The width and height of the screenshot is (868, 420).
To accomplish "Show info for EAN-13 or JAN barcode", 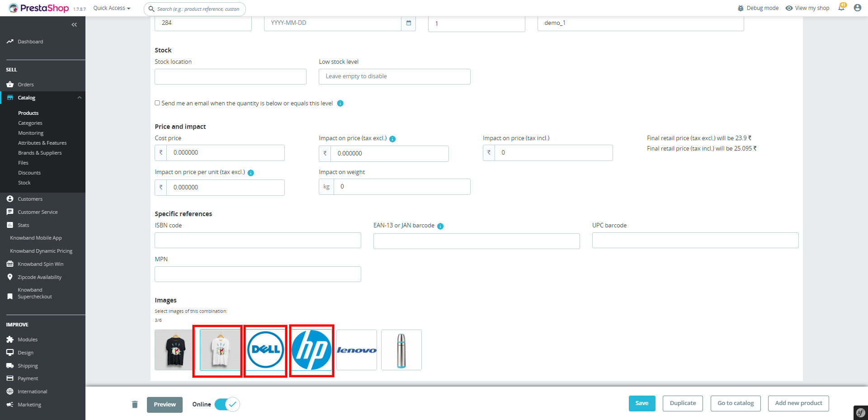I will coord(440,226).
